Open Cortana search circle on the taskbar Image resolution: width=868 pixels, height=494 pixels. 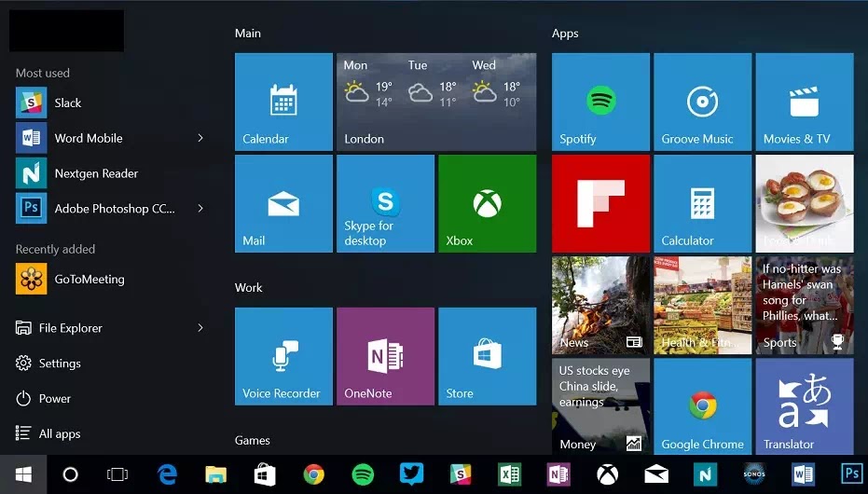tap(70, 474)
